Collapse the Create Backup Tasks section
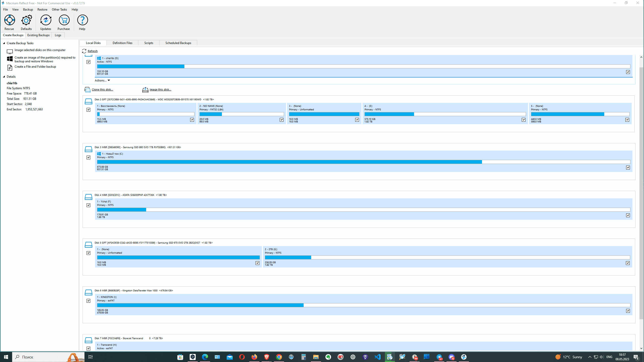The image size is (644, 362). 4,43
